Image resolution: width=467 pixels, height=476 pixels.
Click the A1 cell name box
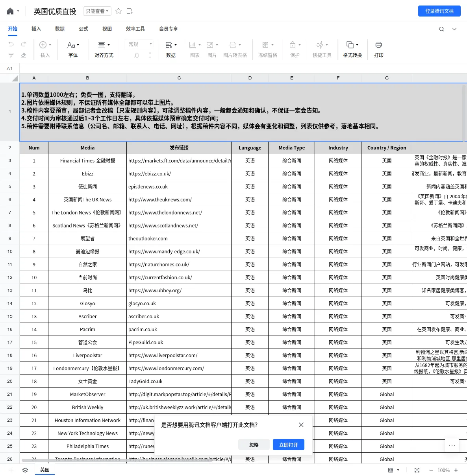click(x=10, y=68)
